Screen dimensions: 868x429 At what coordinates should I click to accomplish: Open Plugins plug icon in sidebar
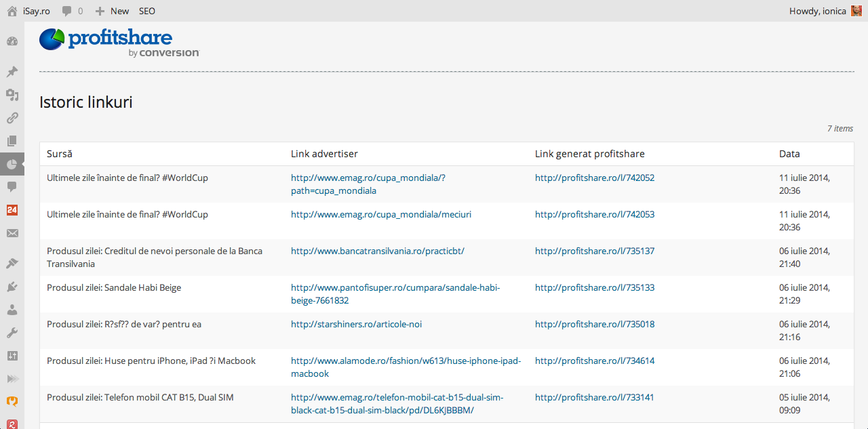point(12,287)
